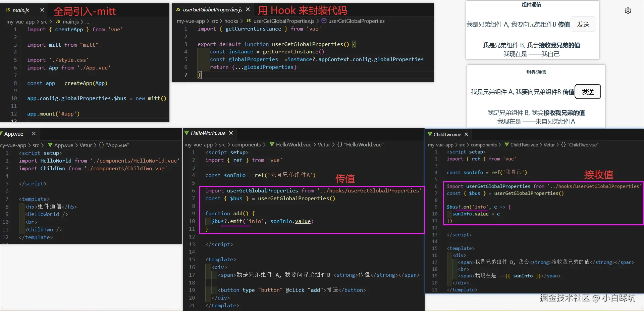Click the 'const app = createApp(App)' line
Image resolution: width=644 pixels, height=311 pixels.
click(67, 83)
